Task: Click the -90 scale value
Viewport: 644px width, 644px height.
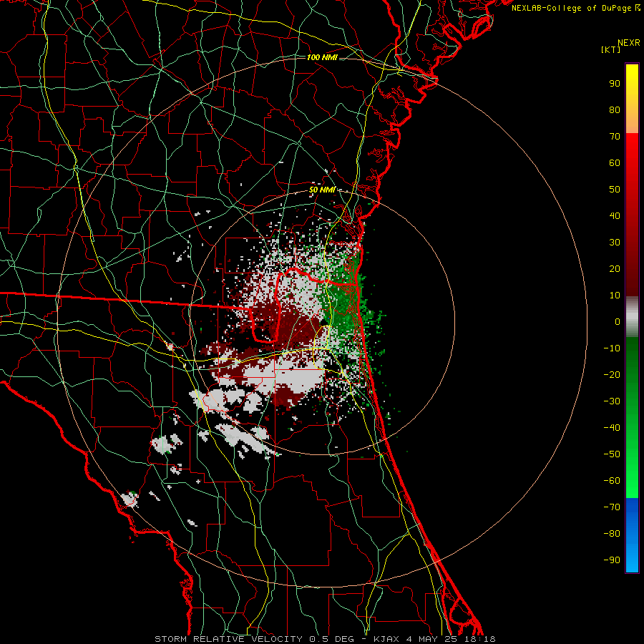Action: pos(612,560)
